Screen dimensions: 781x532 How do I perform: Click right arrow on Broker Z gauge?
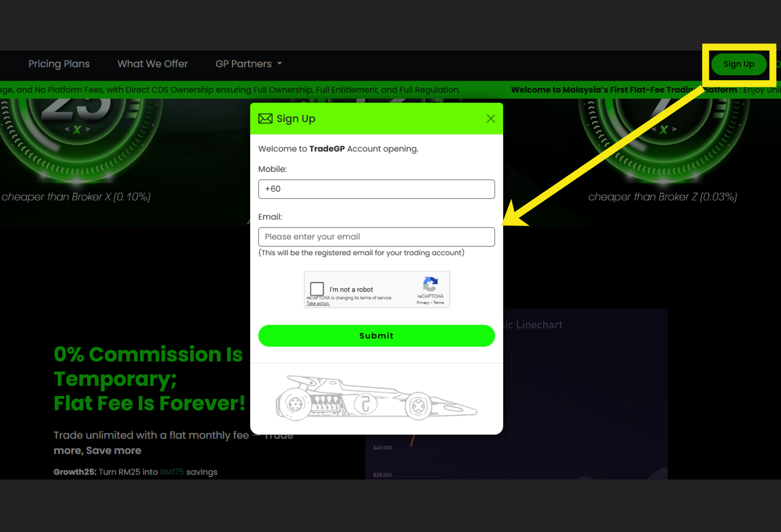675,130
